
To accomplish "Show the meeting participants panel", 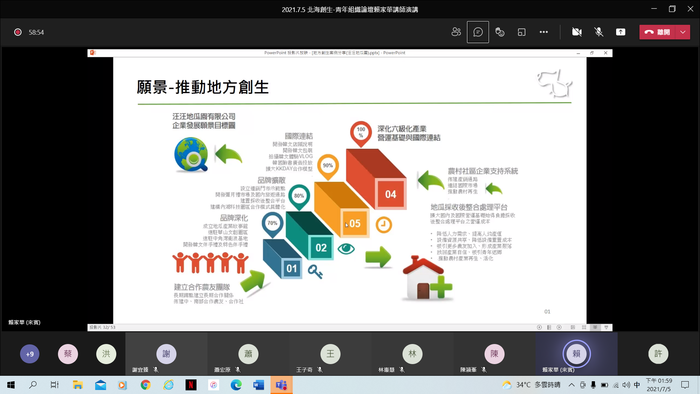I will (x=456, y=32).
